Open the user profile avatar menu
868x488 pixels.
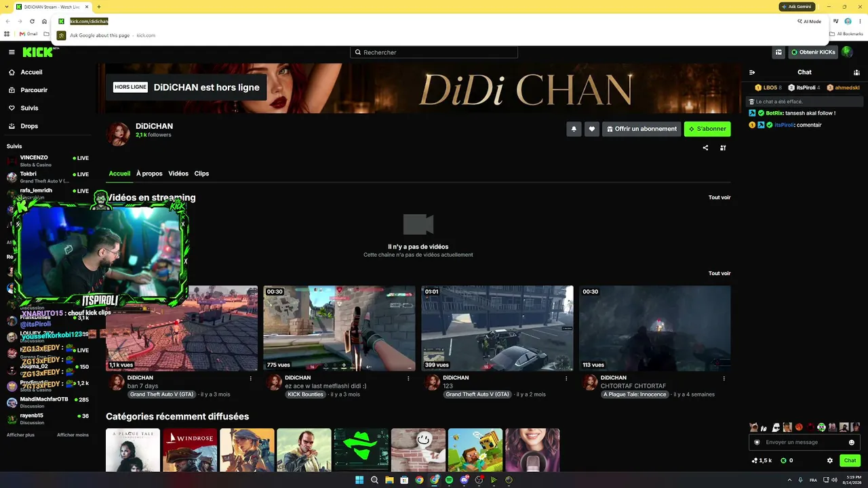[847, 52]
